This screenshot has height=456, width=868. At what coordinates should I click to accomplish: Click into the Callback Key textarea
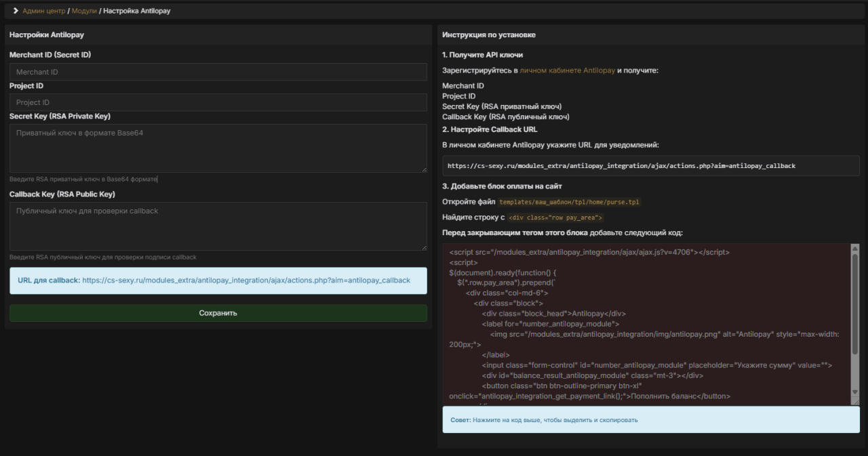[x=218, y=226]
